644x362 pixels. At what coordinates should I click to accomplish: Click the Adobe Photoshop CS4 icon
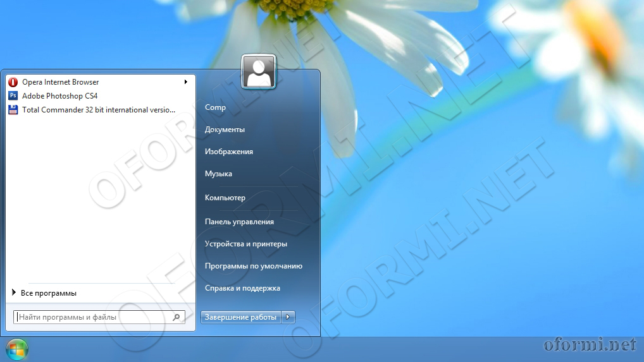(x=13, y=96)
